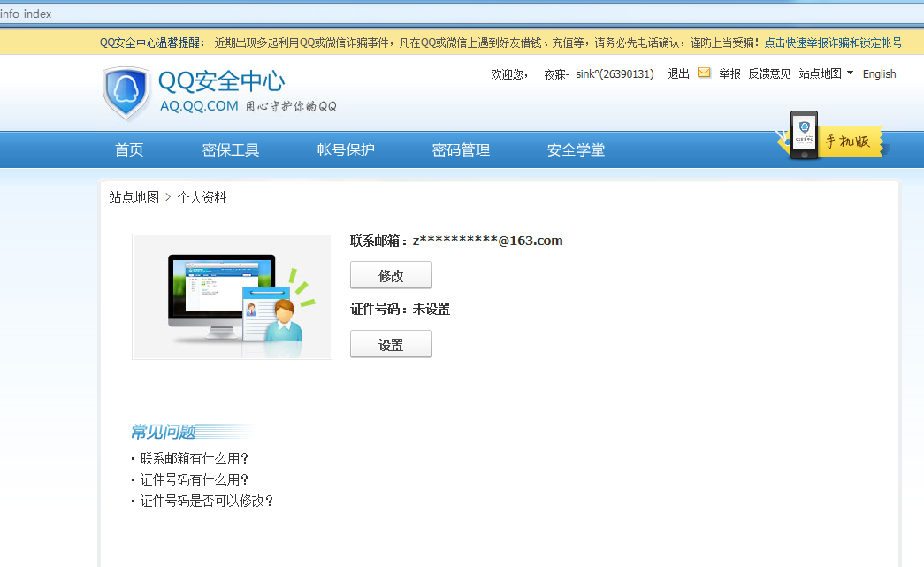The width and height of the screenshot is (924, 567).
Task: Open the 安全学堂 nav tab
Action: click(x=576, y=149)
